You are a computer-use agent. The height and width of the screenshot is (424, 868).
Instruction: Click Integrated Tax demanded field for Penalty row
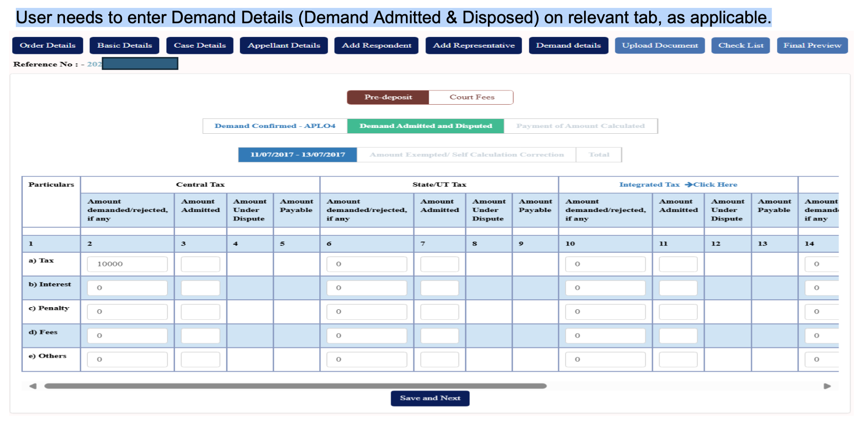coord(605,311)
